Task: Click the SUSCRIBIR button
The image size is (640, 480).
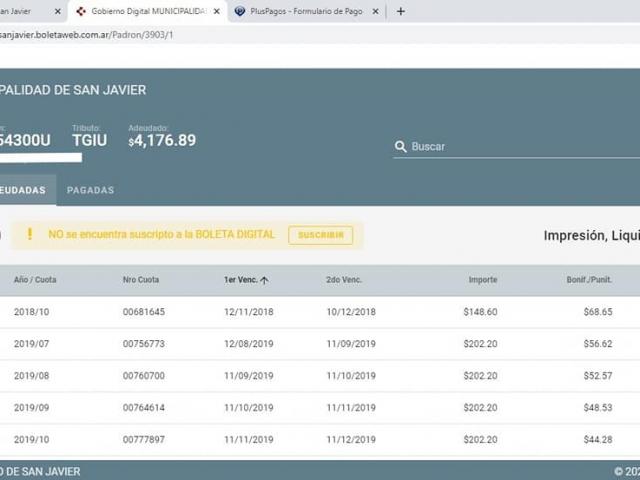Action: pyautogui.click(x=320, y=235)
